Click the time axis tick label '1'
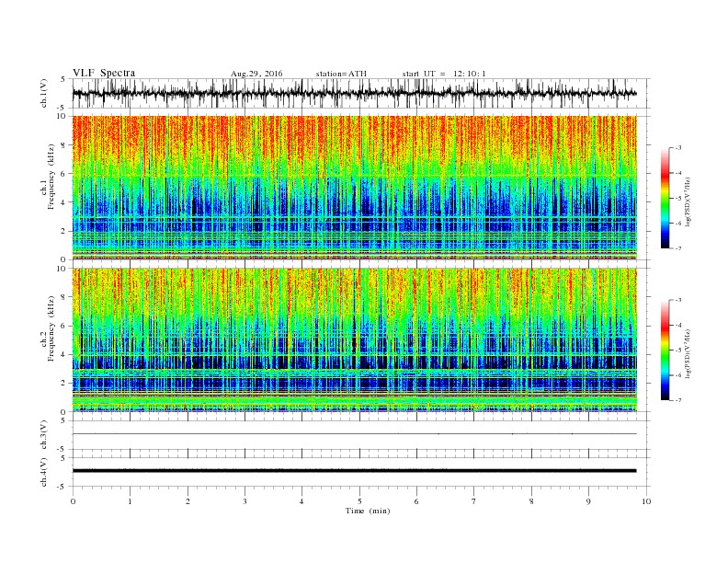The width and height of the screenshot is (728, 563). tap(130, 501)
